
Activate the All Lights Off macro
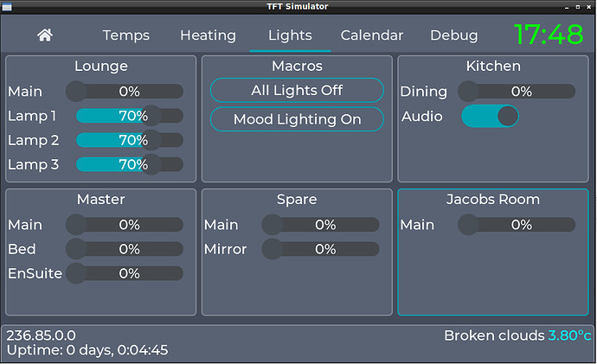tap(297, 90)
